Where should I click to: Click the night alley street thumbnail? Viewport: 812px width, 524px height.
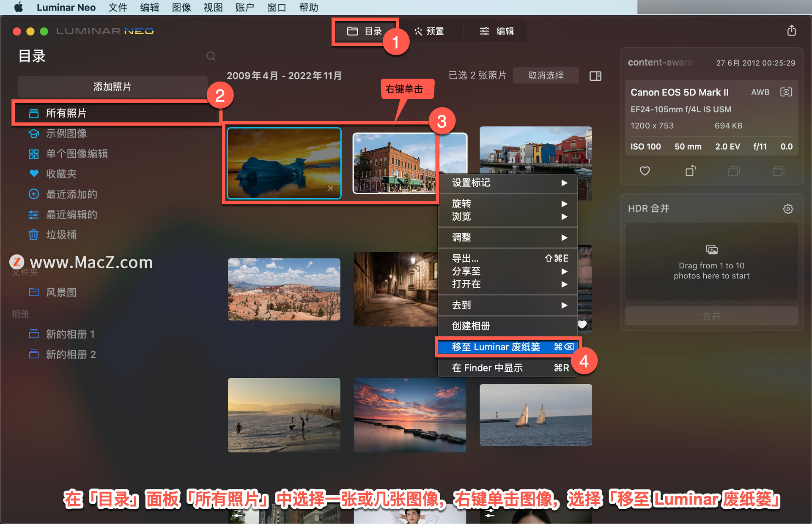pos(395,289)
